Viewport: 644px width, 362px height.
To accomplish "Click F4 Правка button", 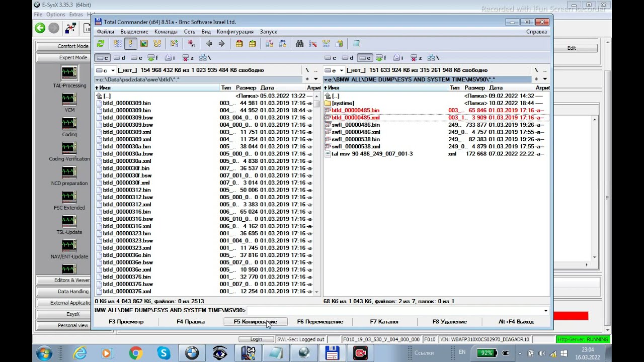I will point(191,322).
